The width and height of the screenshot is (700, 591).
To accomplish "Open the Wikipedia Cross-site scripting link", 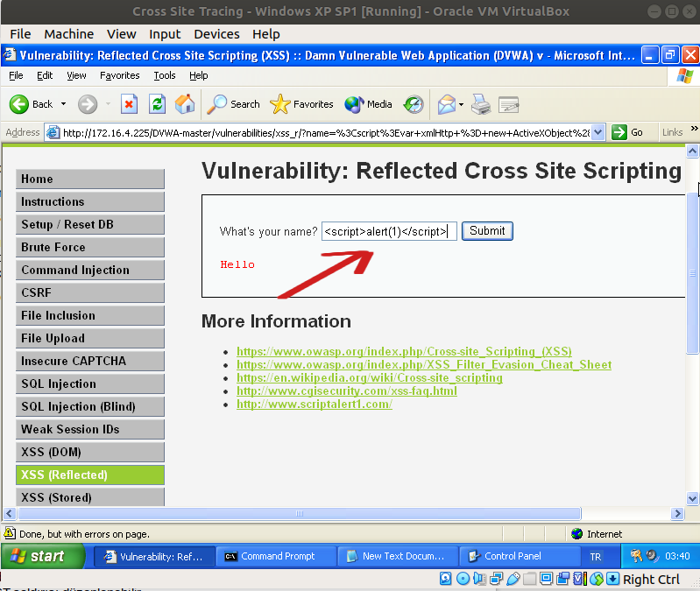I will [369, 377].
